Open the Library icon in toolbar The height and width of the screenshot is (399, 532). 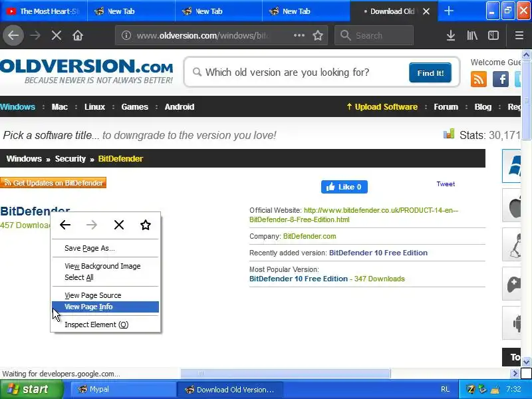coord(472,35)
